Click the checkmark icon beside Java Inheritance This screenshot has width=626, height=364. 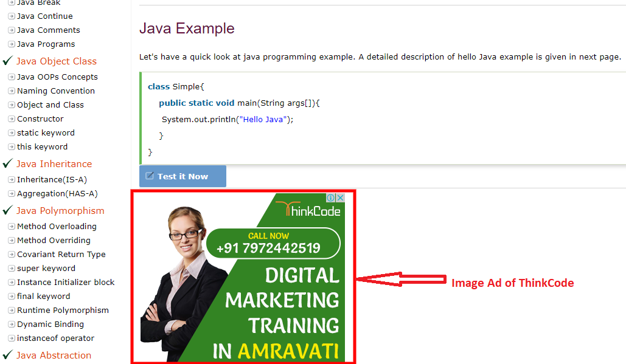point(7,163)
